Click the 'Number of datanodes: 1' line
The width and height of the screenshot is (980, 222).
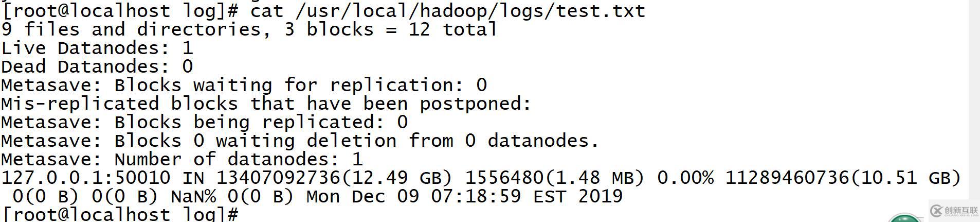(182, 159)
